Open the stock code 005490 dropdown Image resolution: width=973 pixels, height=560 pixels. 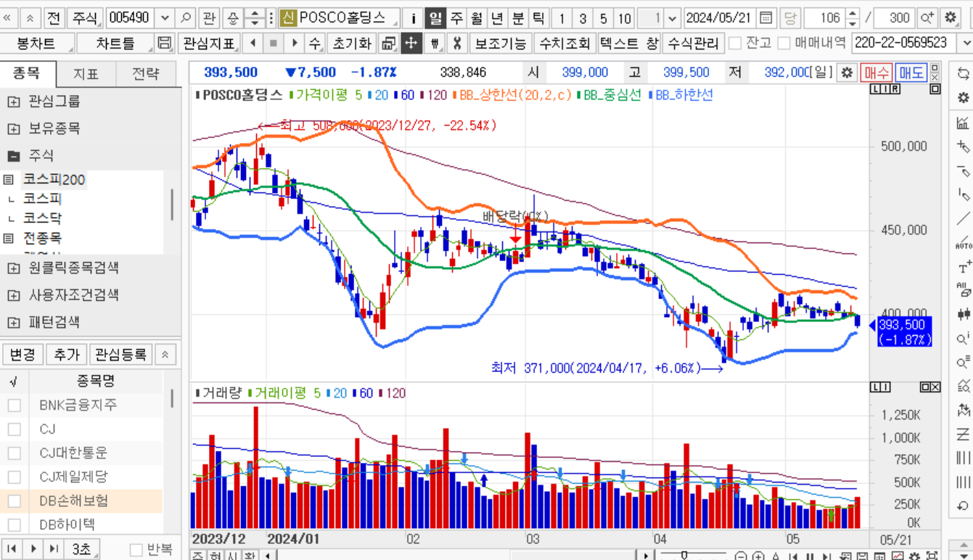[x=165, y=18]
